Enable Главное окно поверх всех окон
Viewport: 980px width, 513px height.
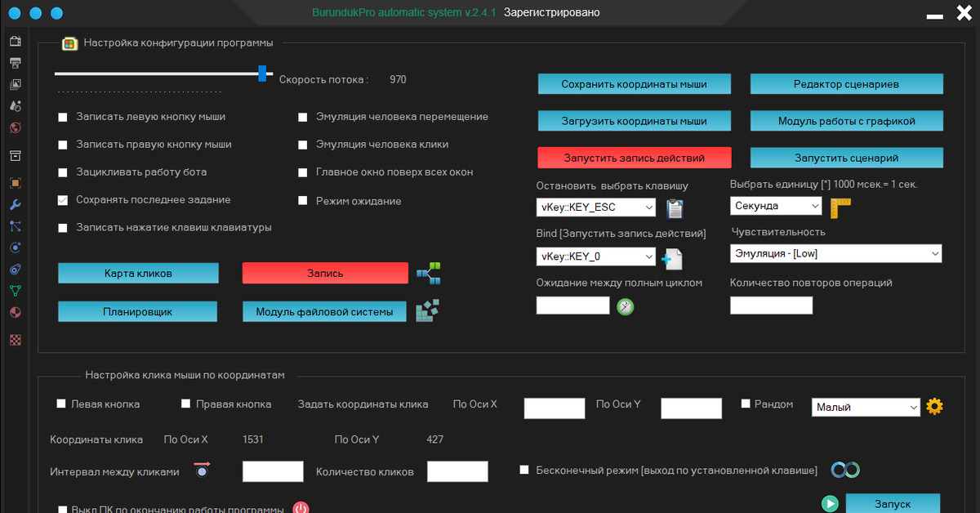302,173
